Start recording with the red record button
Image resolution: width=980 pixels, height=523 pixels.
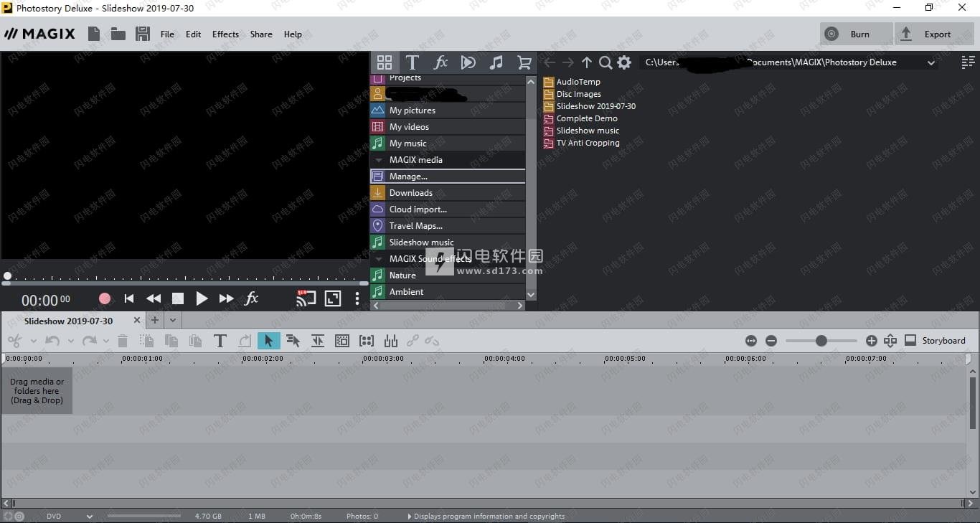105,298
